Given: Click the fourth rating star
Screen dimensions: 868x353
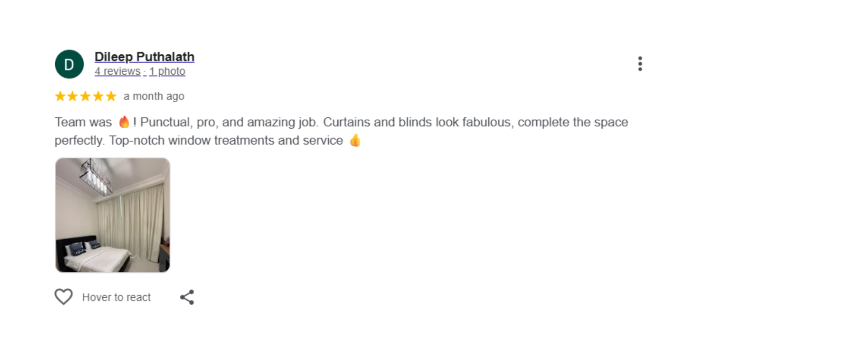Looking at the screenshot, I should (x=99, y=96).
